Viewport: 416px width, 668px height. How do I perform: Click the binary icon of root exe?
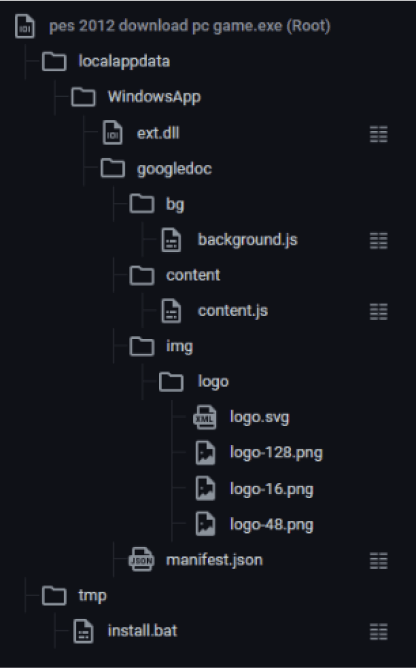pos(25,26)
